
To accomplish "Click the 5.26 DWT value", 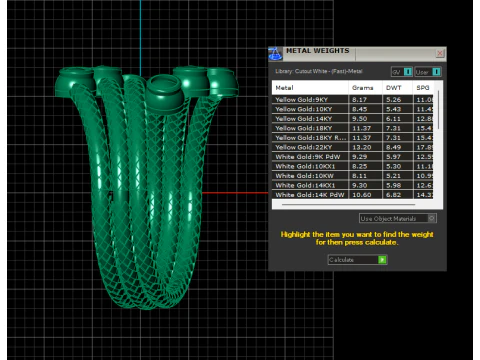I will tap(393, 99).
